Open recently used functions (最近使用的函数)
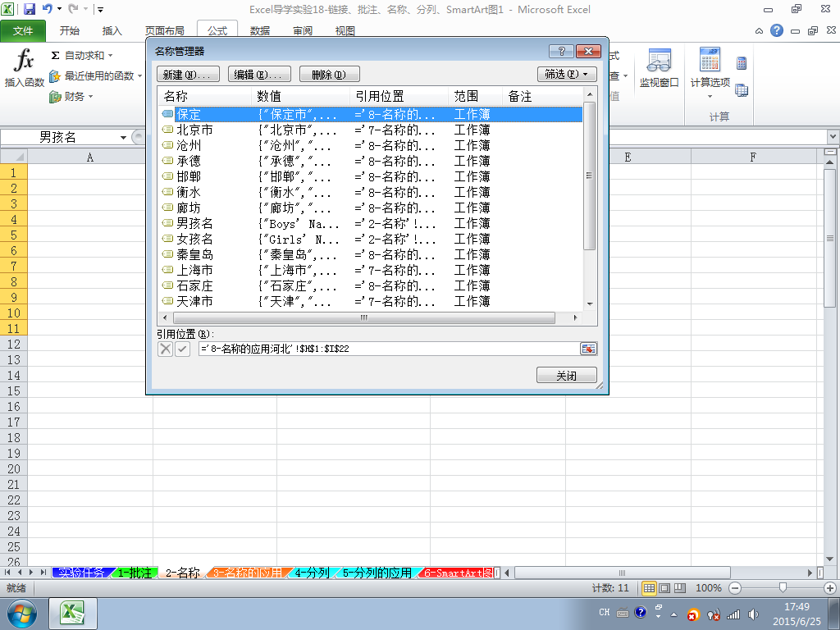This screenshot has height=630, width=840. tap(95, 76)
